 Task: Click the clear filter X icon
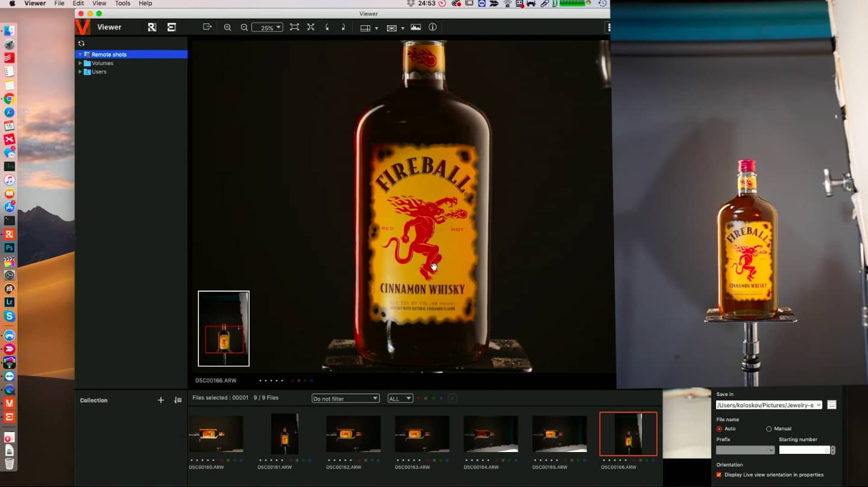(452, 398)
